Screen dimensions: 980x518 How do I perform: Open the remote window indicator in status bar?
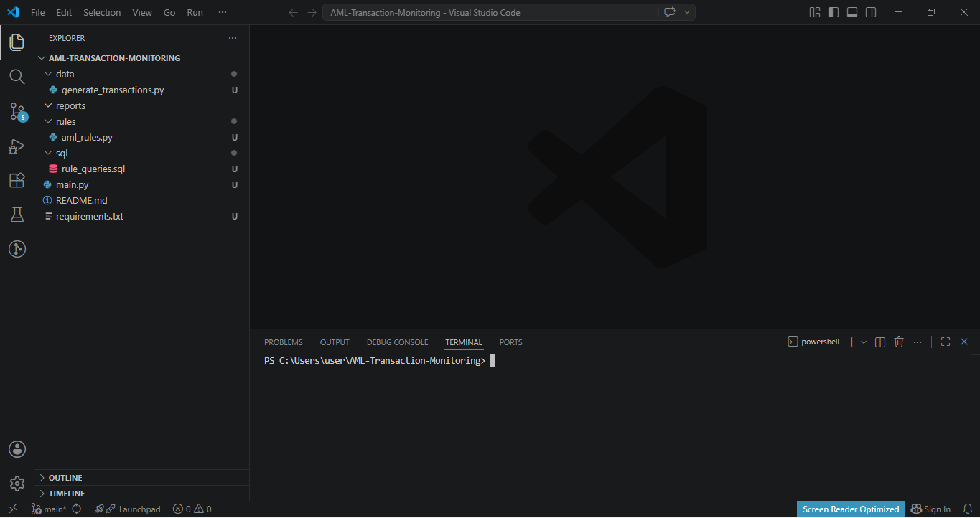(13, 509)
